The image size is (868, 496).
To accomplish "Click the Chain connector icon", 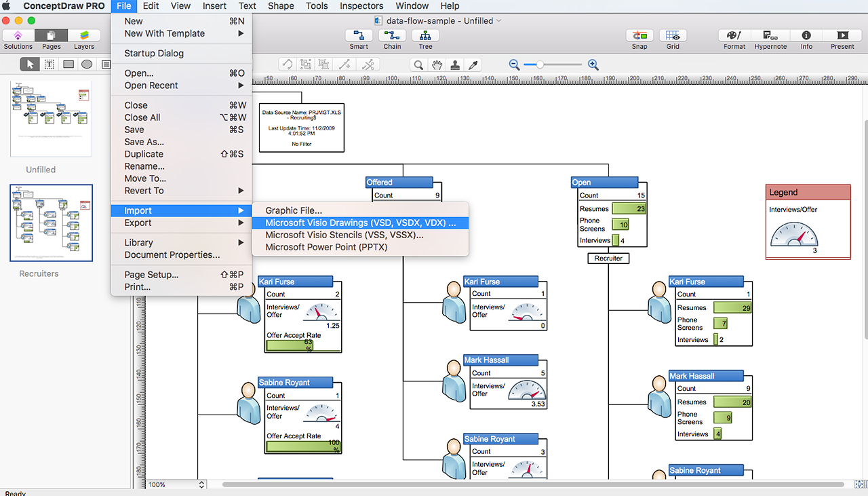I will (392, 36).
